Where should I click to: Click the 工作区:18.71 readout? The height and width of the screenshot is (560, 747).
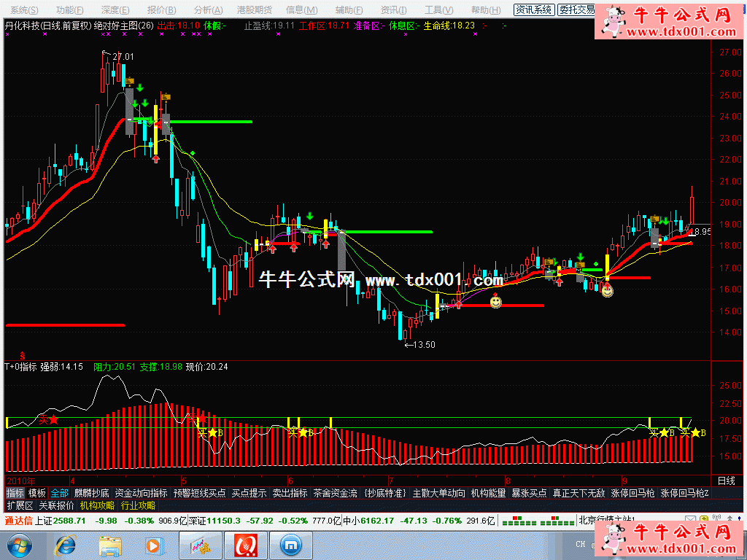click(324, 26)
